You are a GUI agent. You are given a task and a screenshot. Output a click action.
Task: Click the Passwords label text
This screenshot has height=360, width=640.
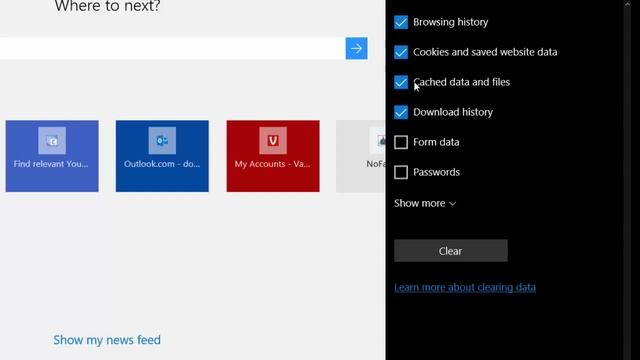436,172
